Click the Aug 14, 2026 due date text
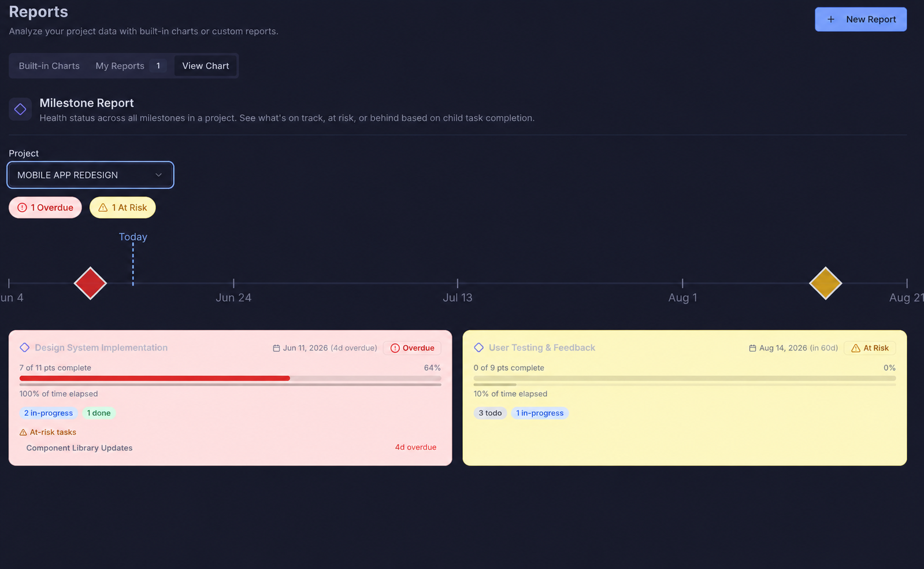Screen dimensions: 924x569 click(x=783, y=348)
